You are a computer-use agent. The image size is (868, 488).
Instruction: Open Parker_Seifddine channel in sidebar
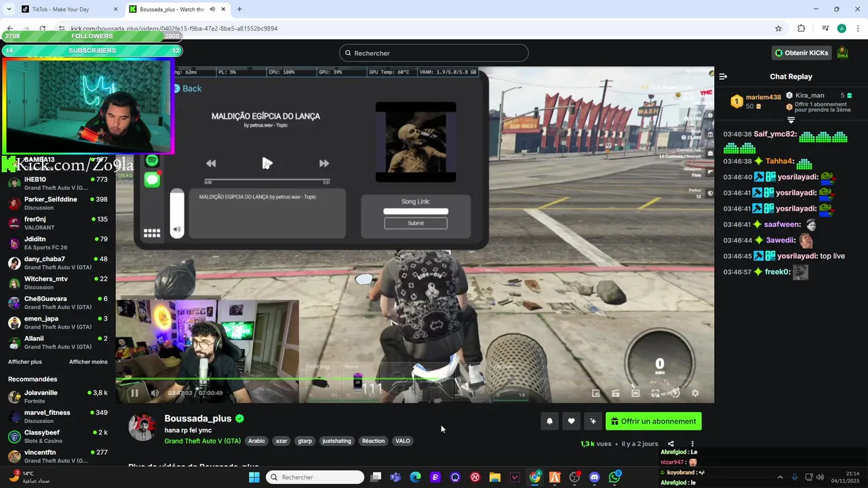coord(58,203)
